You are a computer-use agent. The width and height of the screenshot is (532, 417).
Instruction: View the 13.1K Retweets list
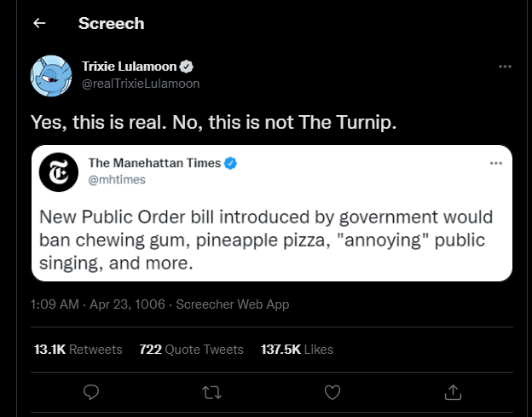(x=78, y=350)
